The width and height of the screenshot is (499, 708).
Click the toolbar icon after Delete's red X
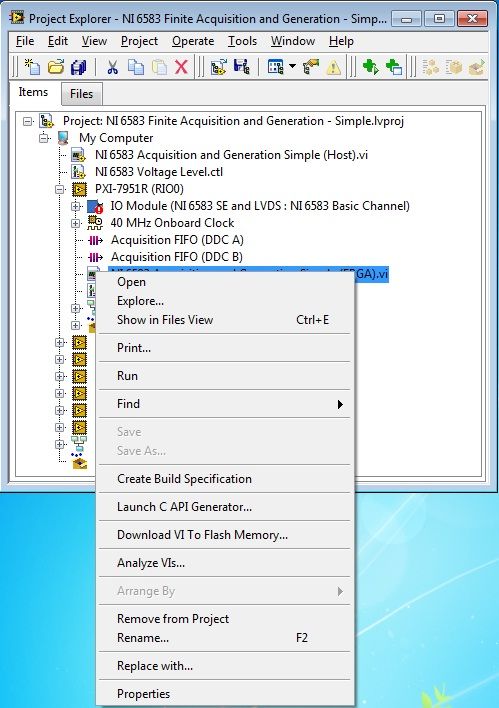(x=219, y=67)
